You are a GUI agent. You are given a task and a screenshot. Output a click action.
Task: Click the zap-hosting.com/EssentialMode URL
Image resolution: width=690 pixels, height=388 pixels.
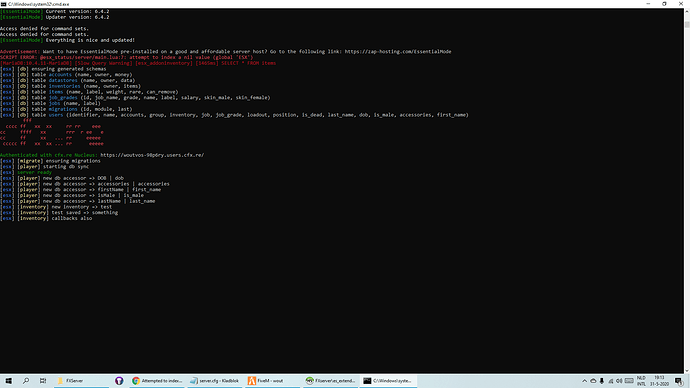click(398, 51)
